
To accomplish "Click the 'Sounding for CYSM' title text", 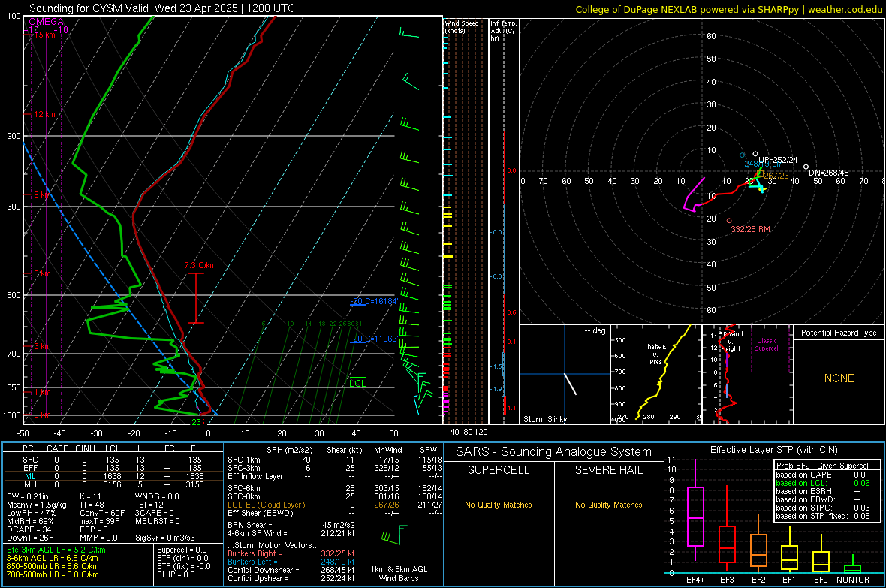I will click(161, 8).
